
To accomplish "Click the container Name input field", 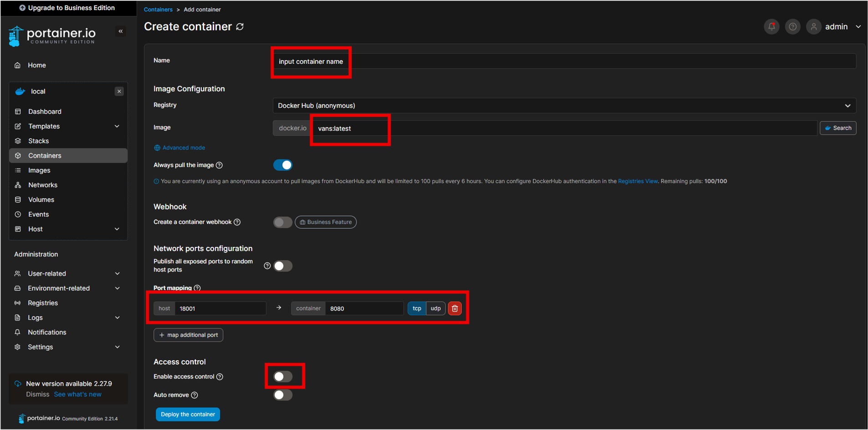I will tap(564, 61).
